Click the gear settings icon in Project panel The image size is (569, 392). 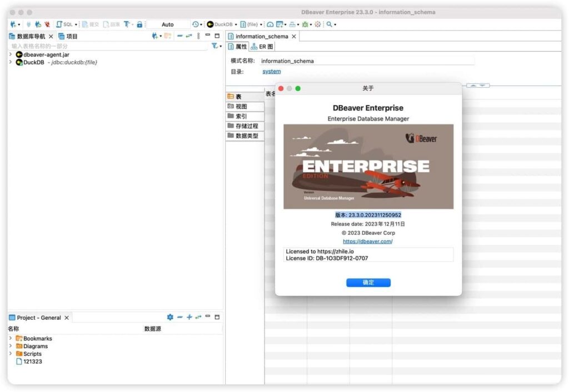coord(171,317)
